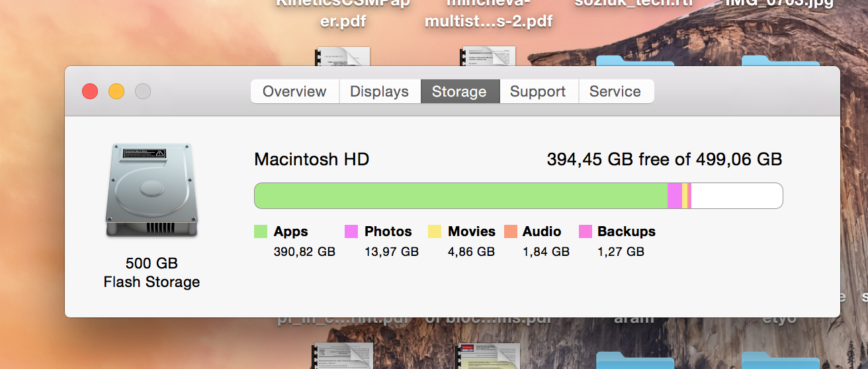Screen dimensions: 868x369
Task: Click the pink Photos legend swatch
Action: (351, 231)
